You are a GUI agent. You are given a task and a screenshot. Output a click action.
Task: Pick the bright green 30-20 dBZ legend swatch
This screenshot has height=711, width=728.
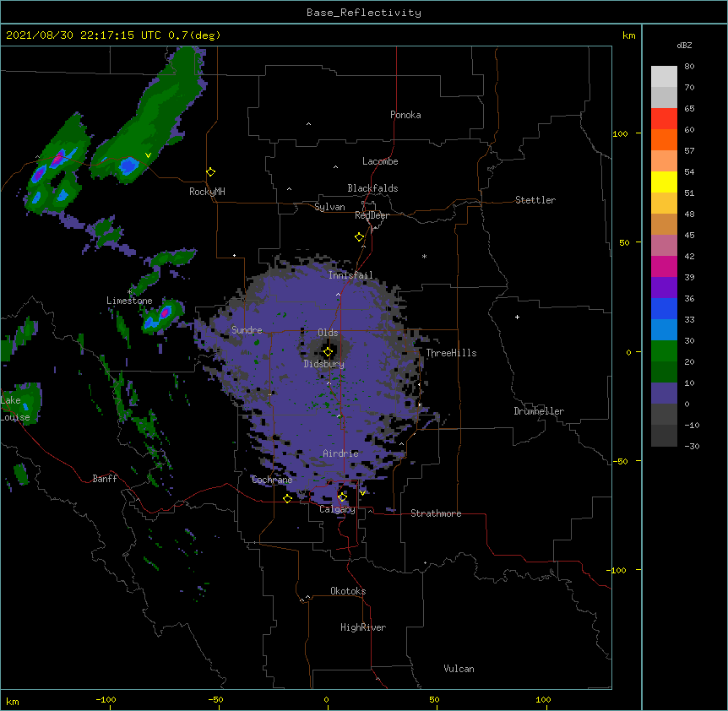tap(664, 351)
